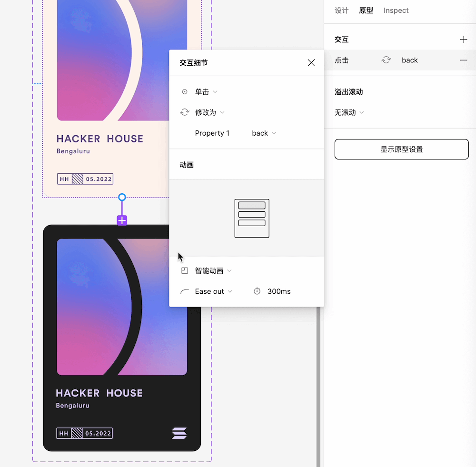The image size is (476, 467).
Task: Click the animation preview thumbnail
Action: pyautogui.click(x=252, y=218)
